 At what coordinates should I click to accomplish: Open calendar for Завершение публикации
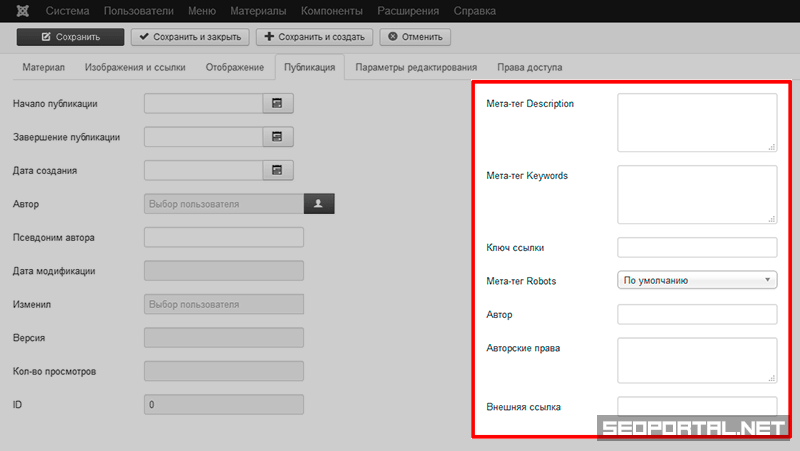[278, 137]
